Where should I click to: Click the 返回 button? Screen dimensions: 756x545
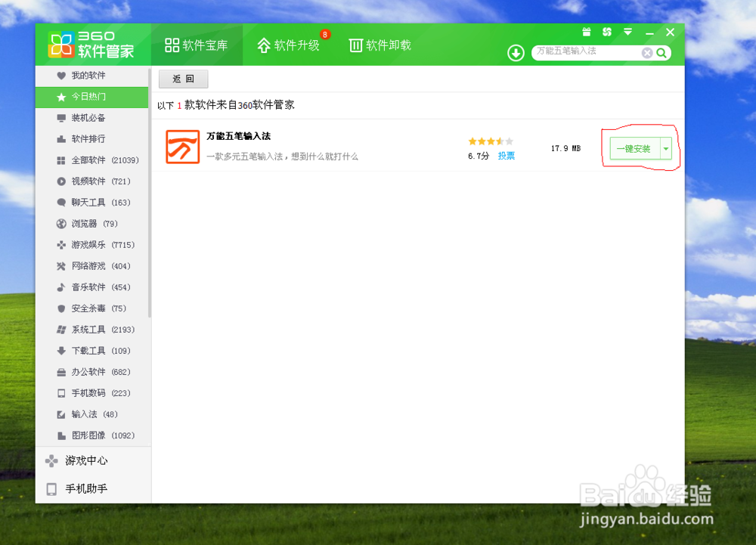pos(183,79)
